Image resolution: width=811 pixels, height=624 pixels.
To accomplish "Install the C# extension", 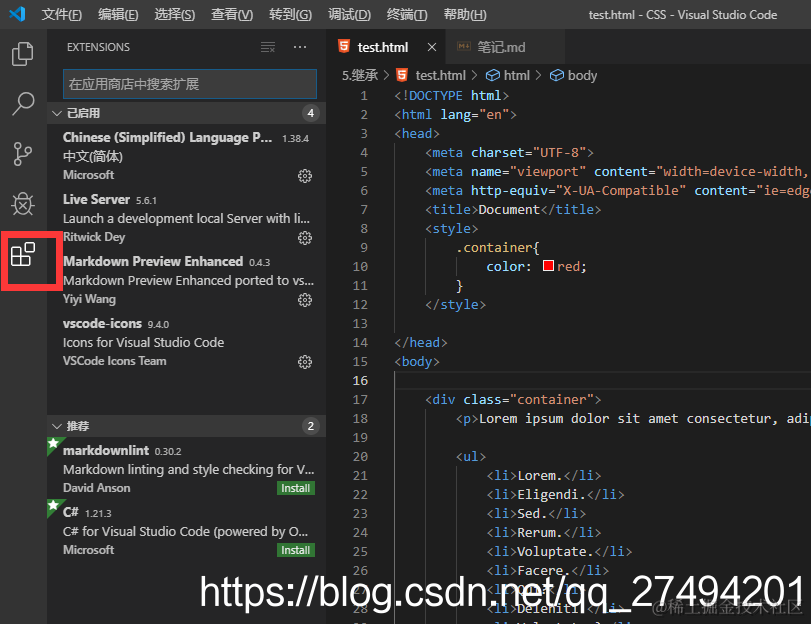I will [x=295, y=550].
